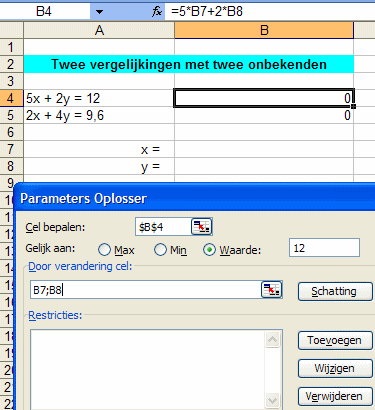
Task: Open the Name Box dropdown arrow
Action: click(x=99, y=12)
